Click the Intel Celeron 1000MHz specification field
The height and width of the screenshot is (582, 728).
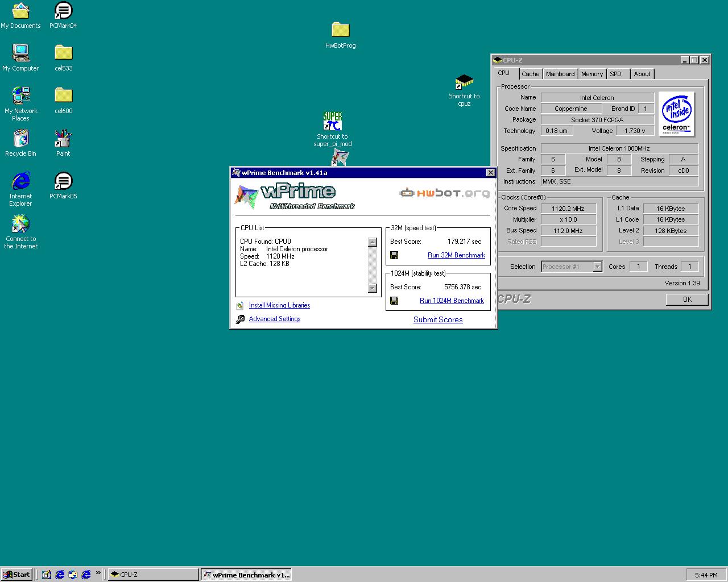click(x=619, y=148)
